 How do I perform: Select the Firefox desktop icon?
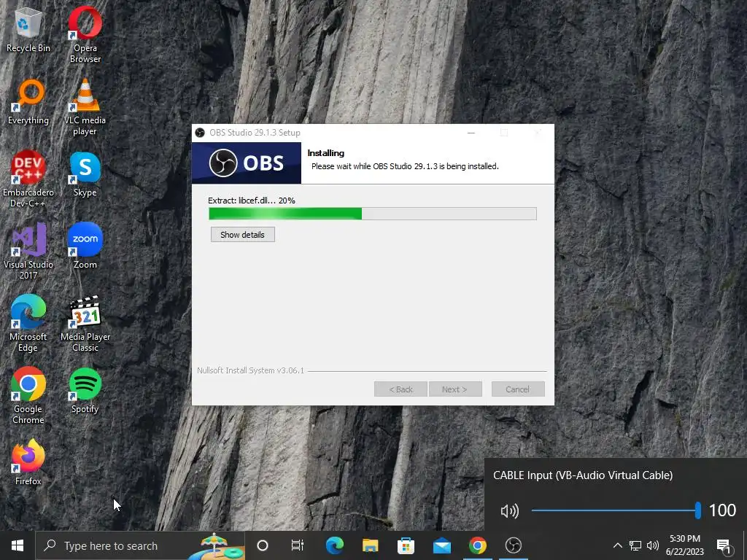[28, 462]
